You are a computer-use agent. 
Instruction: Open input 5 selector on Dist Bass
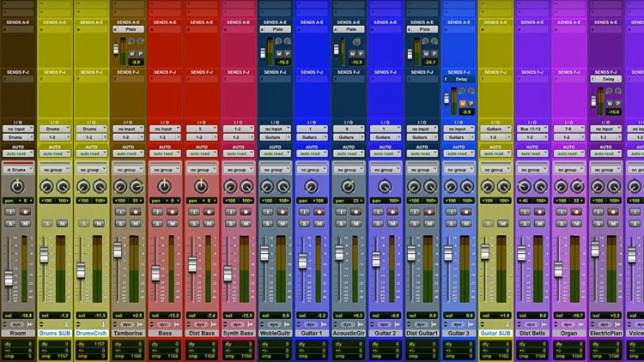pyautogui.click(x=202, y=129)
